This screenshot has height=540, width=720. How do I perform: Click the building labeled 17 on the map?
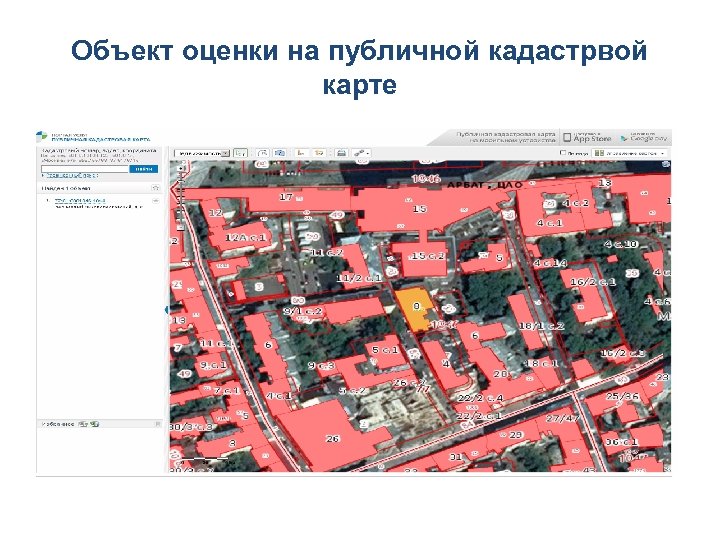tap(286, 197)
